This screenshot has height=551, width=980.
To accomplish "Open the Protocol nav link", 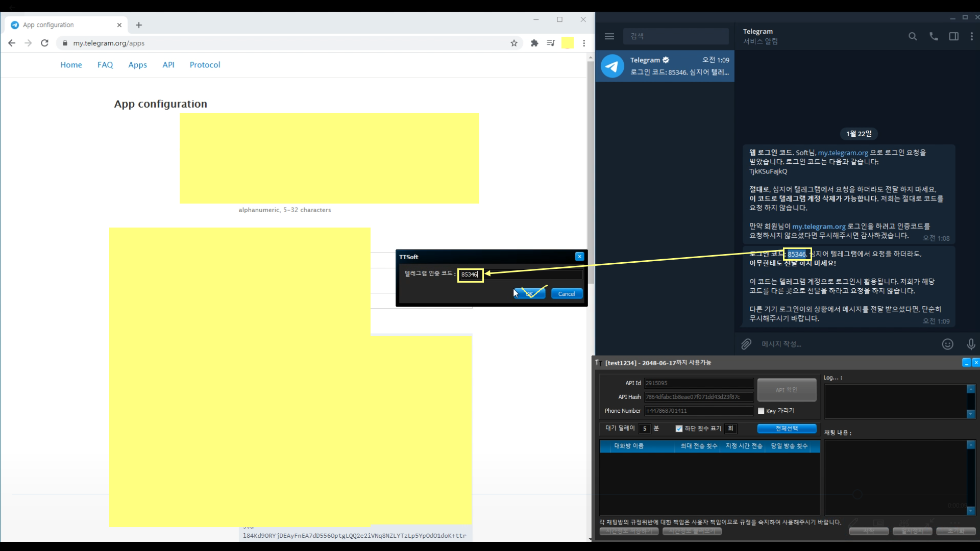I will coord(205,65).
